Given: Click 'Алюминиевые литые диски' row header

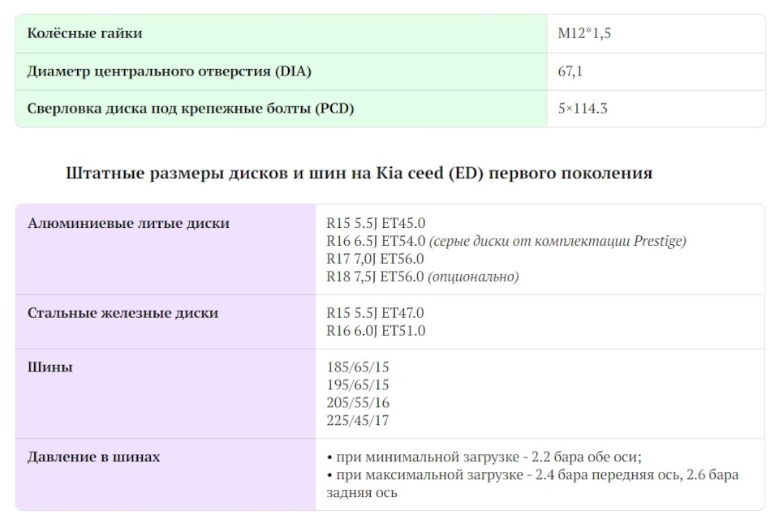Looking at the screenshot, I should [128, 223].
